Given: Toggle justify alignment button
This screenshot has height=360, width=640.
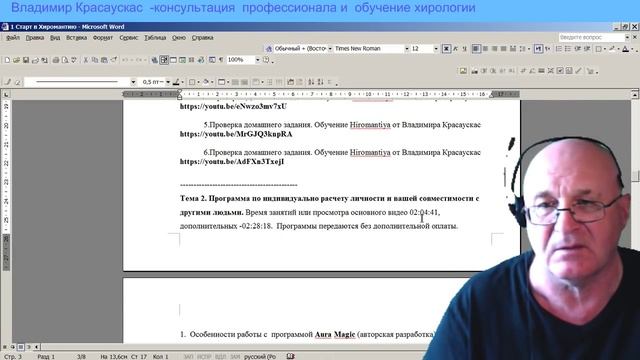Looking at the screenshot, I should (504, 49).
